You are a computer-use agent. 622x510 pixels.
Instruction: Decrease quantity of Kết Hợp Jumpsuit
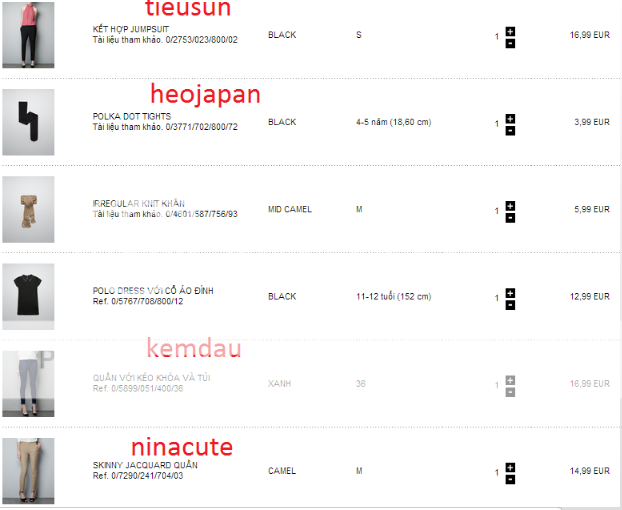tap(510, 44)
